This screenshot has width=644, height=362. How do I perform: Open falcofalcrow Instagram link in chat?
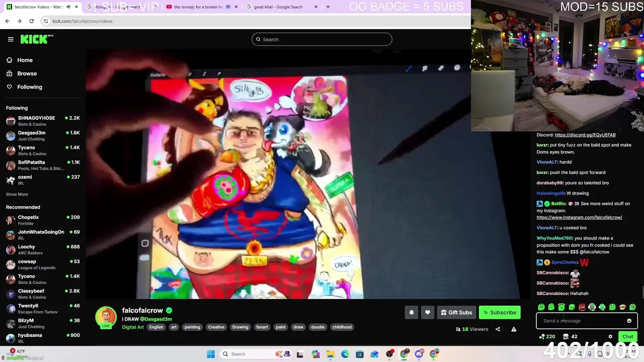click(579, 217)
